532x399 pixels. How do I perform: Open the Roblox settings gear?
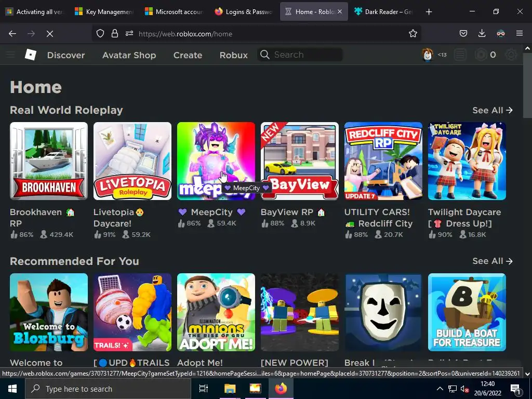click(x=511, y=55)
